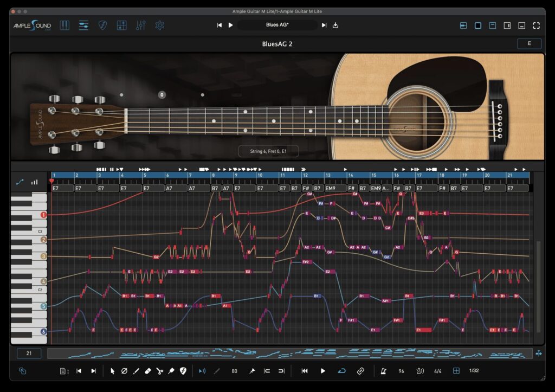Click the riff overview minimap strip

coord(290,353)
